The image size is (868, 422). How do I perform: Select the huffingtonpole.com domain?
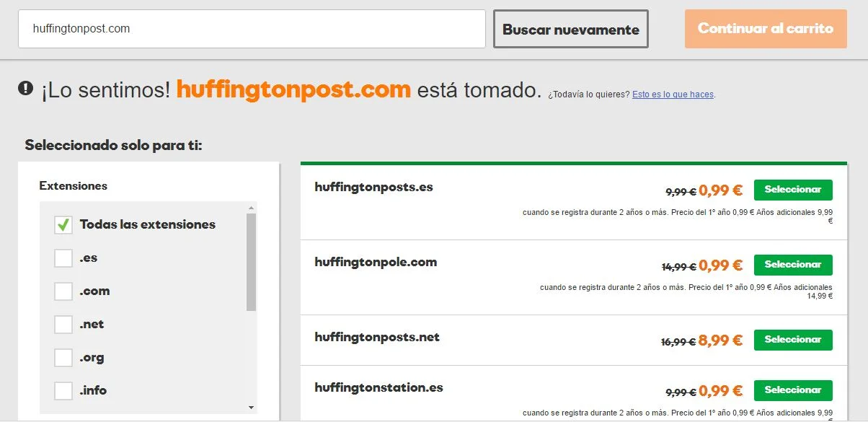793,265
